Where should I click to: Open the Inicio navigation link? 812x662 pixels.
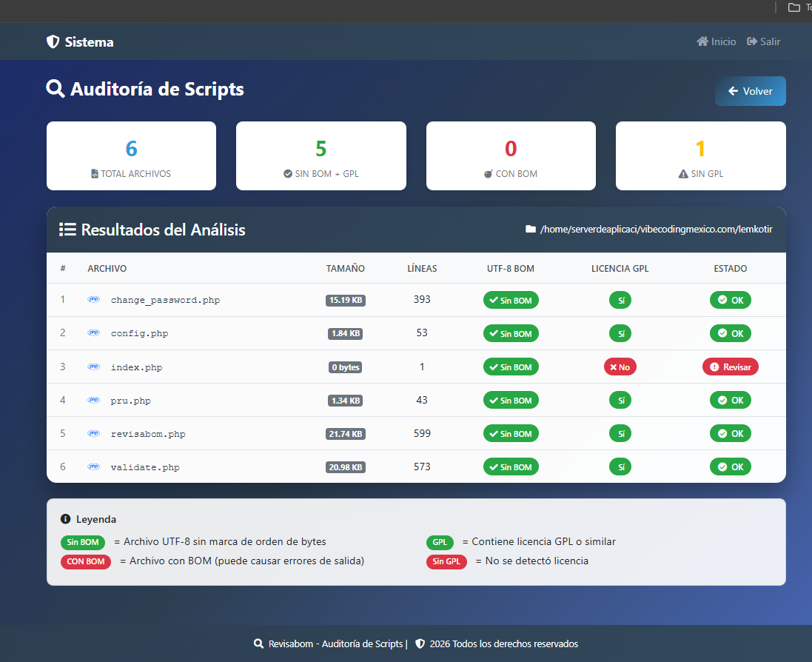(x=717, y=42)
